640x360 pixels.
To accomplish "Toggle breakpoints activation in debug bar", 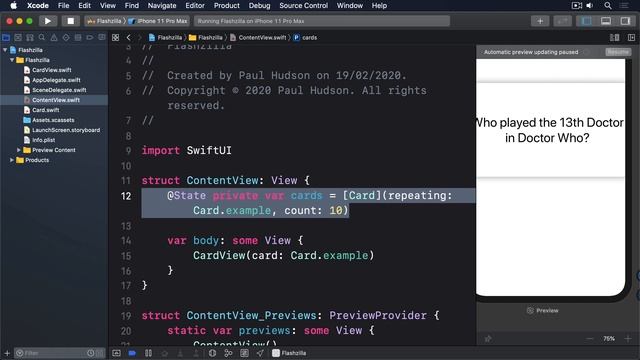I will (x=132, y=353).
